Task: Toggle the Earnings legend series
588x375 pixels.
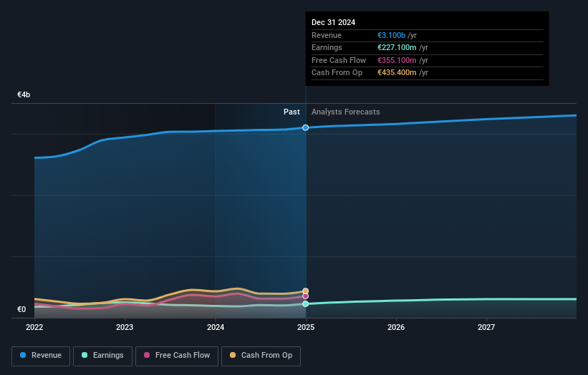Action: (x=102, y=356)
